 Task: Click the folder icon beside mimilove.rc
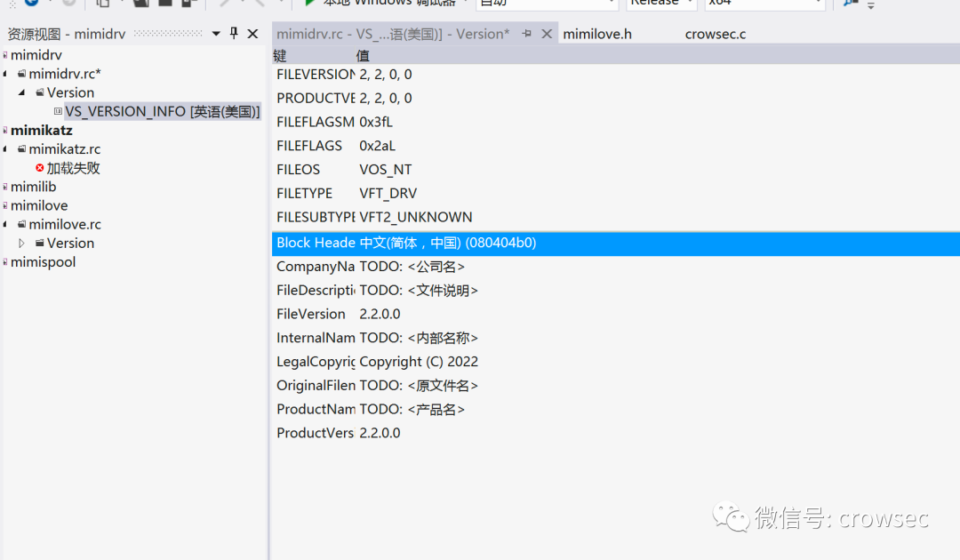21,224
